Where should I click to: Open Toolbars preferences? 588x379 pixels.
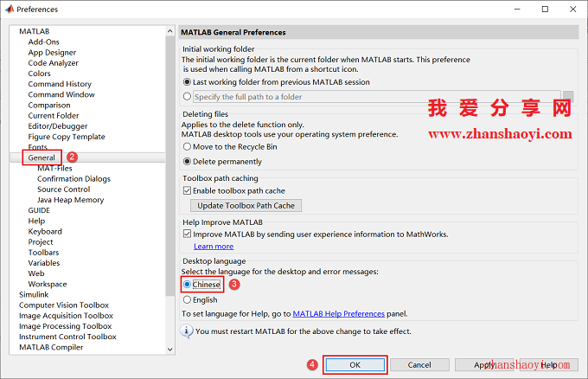pos(43,252)
